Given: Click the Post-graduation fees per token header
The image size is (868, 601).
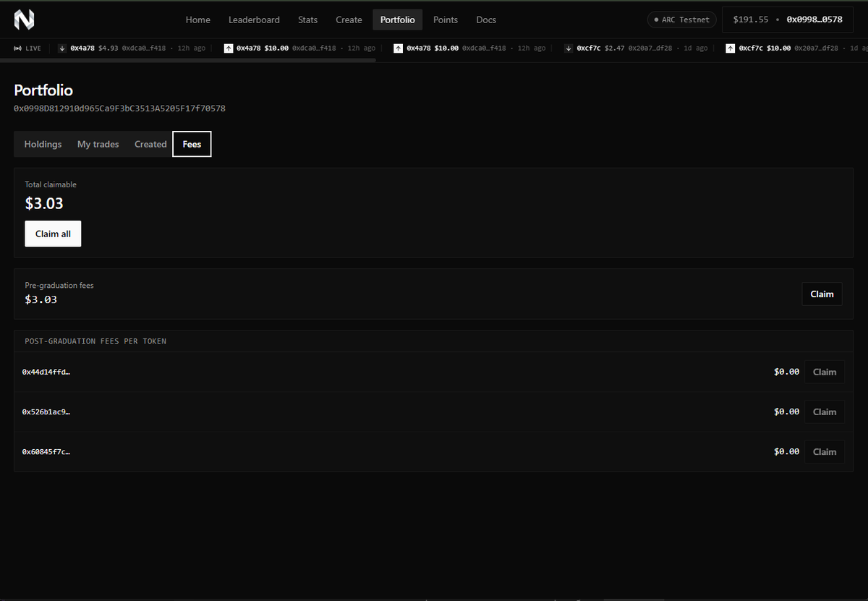Looking at the screenshot, I should click(x=95, y=341).
